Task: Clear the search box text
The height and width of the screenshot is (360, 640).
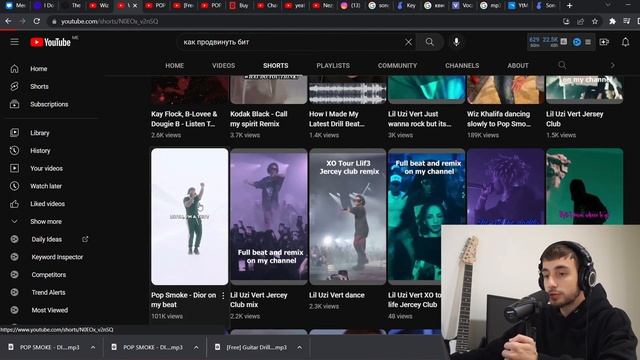Action: click(408, 42)
